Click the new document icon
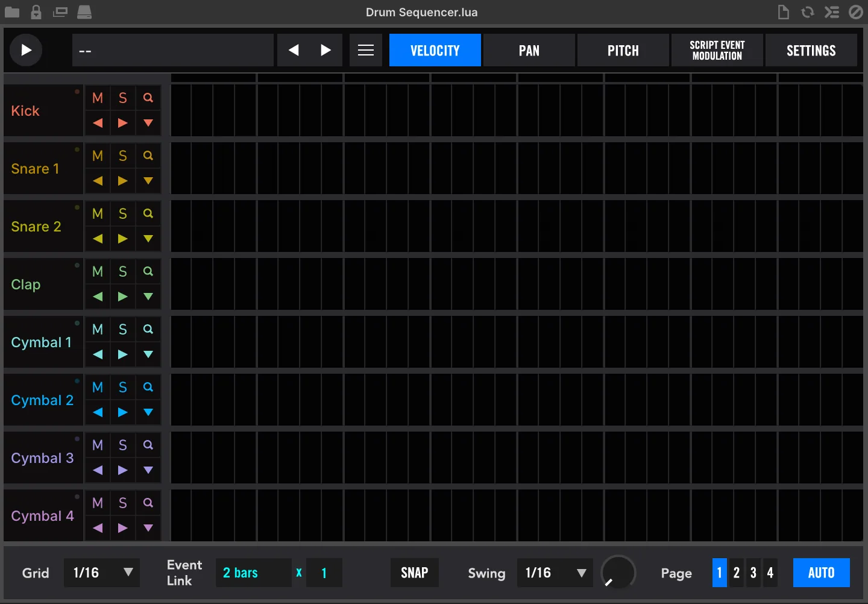The height and width of the screenshot is (604, 868). pyautogui.click(x=784, y=12)
